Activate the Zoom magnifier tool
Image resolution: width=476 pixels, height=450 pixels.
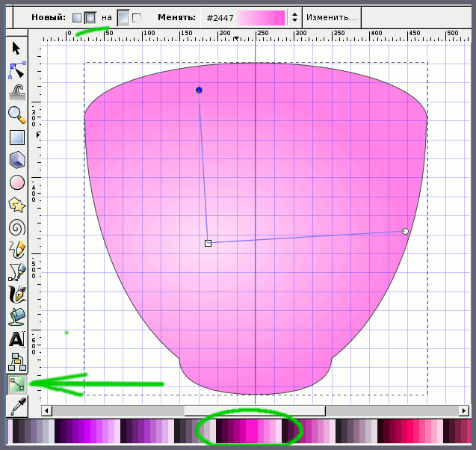click(16, 114)
